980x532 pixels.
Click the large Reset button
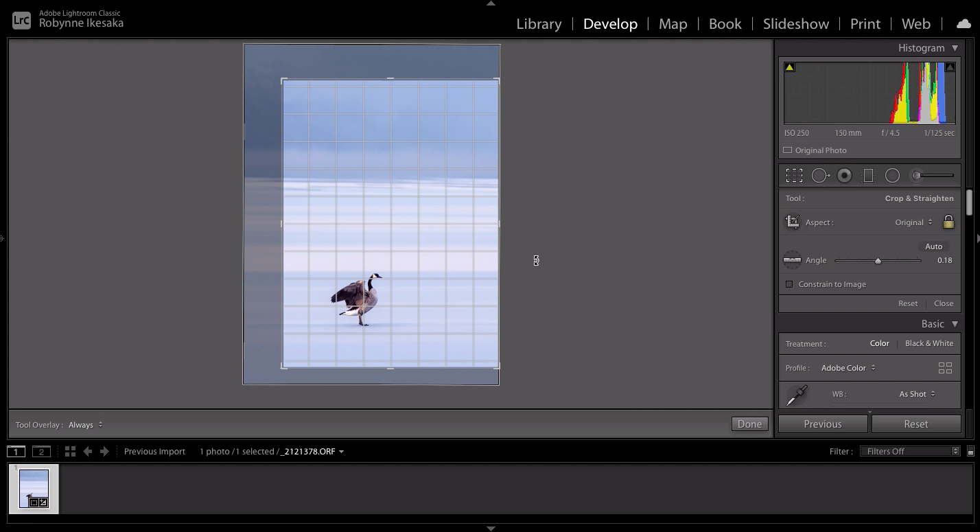pos(916,424)
